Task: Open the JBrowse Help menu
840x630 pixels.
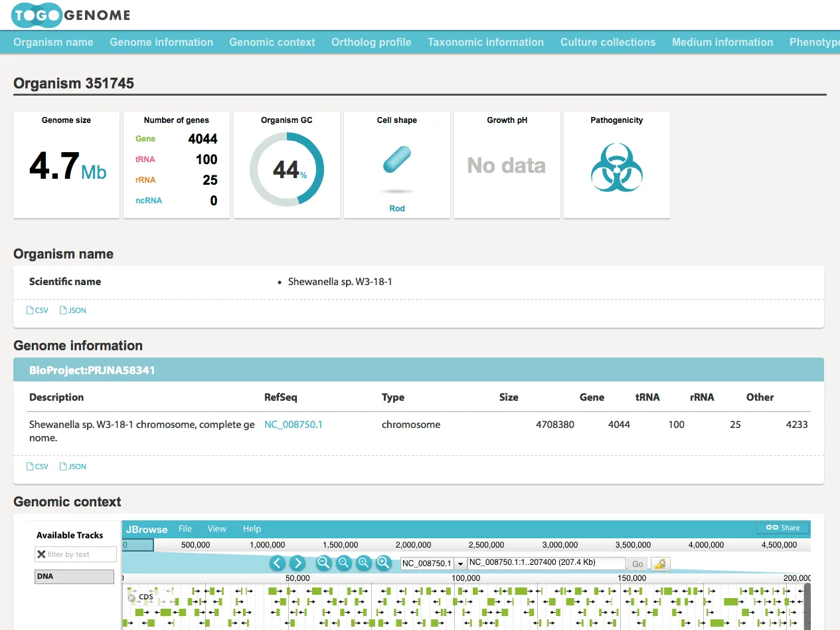Action: click(x=252, y=529)
